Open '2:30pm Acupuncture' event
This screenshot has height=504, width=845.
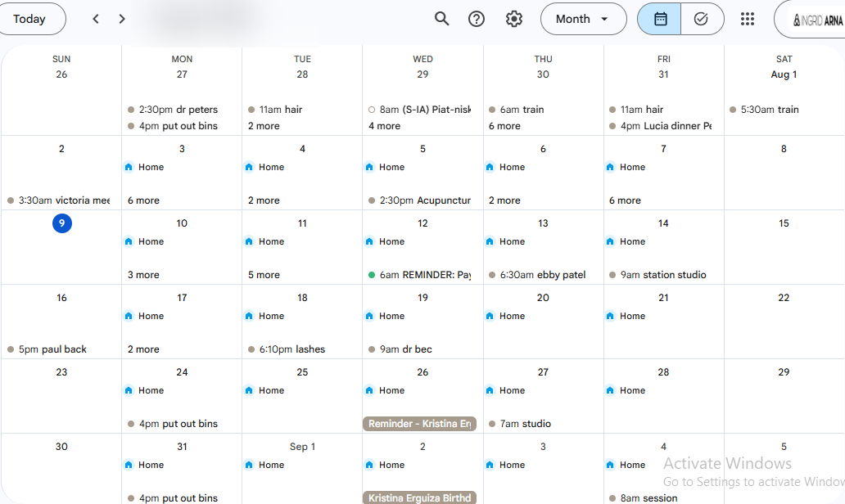point(420,200)
